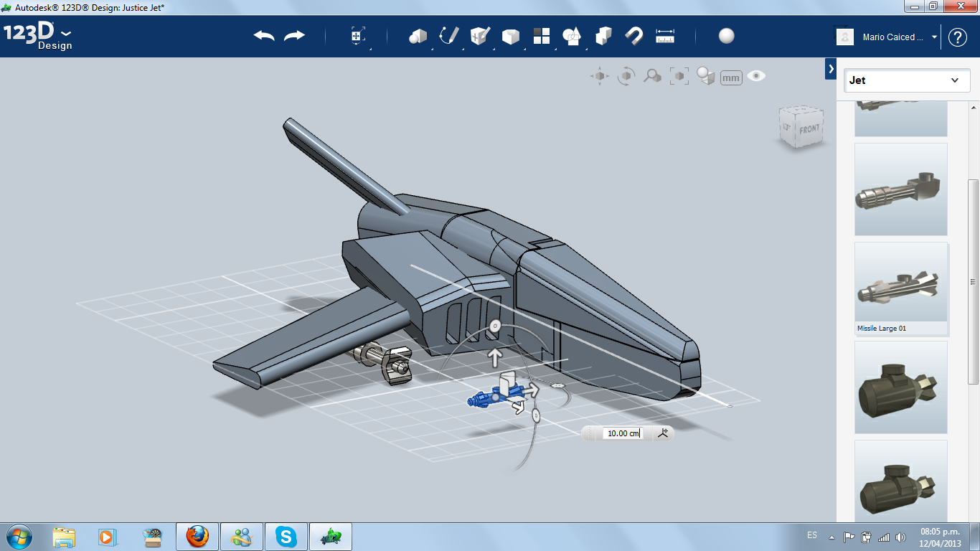Select the partially visible top part thumbnail

[901, 119]
